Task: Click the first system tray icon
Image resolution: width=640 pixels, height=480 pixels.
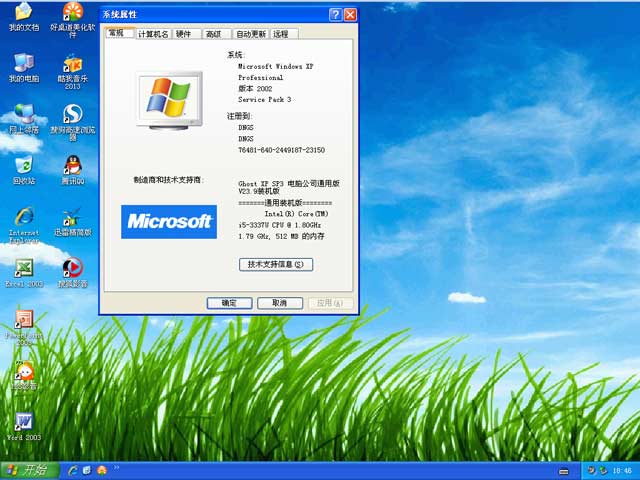Action: point(591,471)
